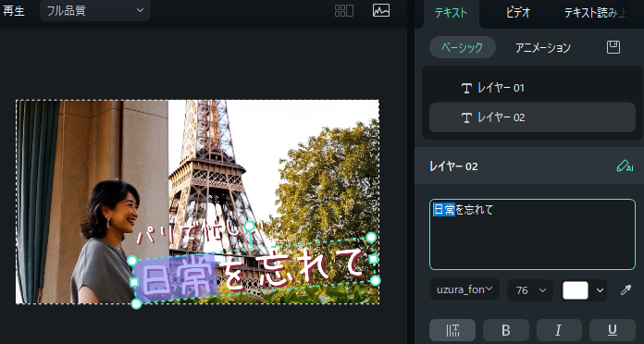Toggle bold formatting

point(505,330)
